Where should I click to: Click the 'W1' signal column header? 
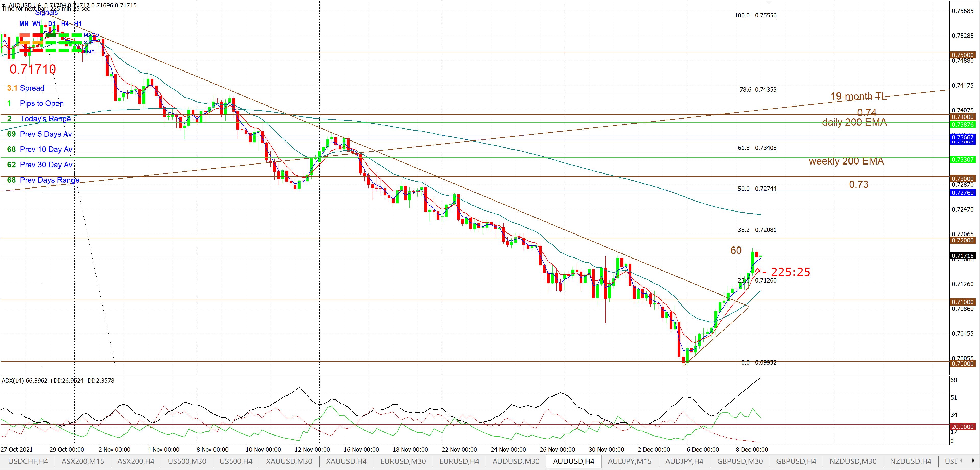[37, 24]
